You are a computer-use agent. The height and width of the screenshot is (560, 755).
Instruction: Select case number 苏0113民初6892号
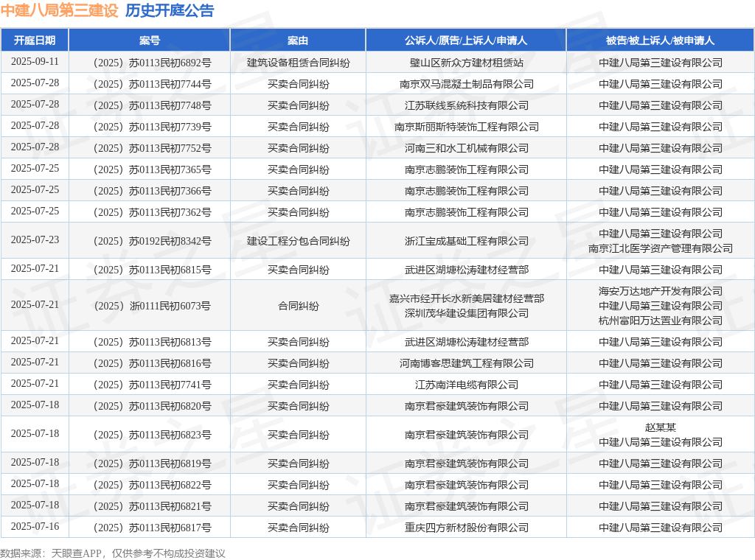tap(152, 63)
